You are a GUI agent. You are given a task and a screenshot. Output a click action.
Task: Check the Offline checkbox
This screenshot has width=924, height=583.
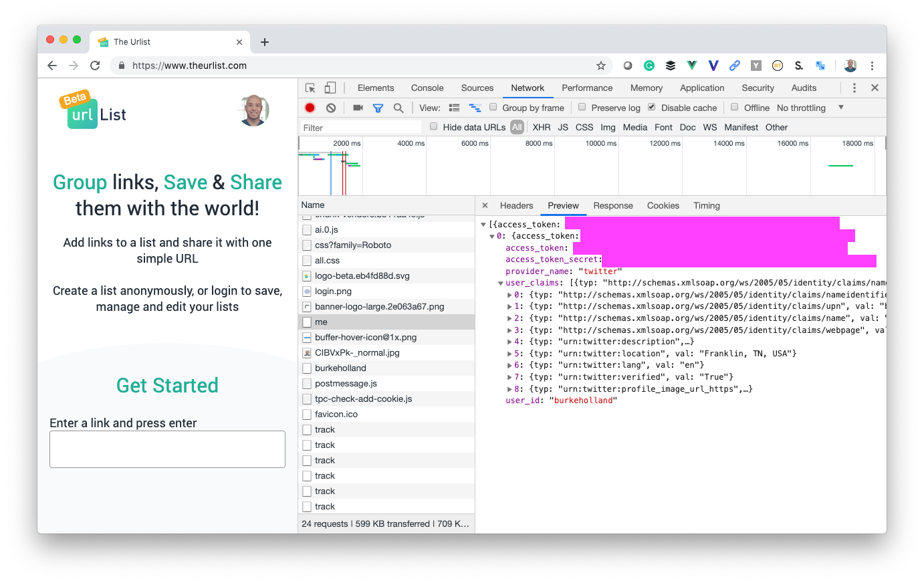(x=735, y=107)
